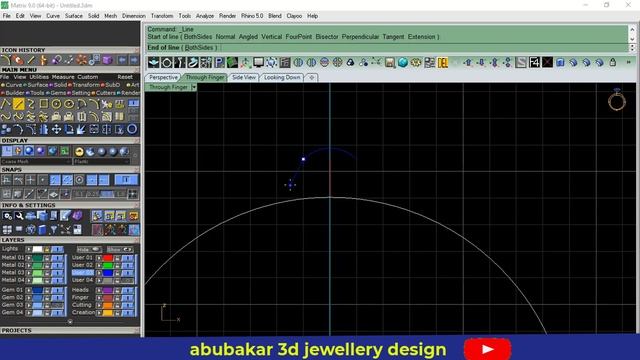Select the Move arrows tool
Image resolution: width=640 pixels, height=360 pixels.
(56, 129)
